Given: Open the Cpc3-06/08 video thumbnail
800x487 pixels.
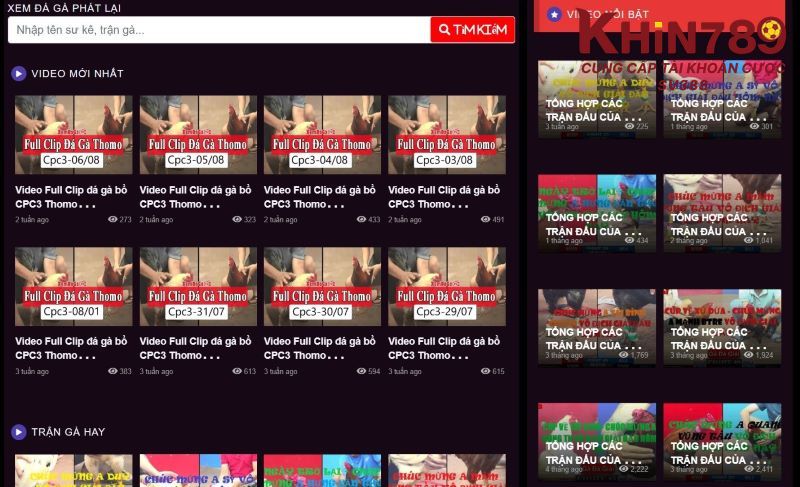Looking at the screenshot, I should pos(73,135).
